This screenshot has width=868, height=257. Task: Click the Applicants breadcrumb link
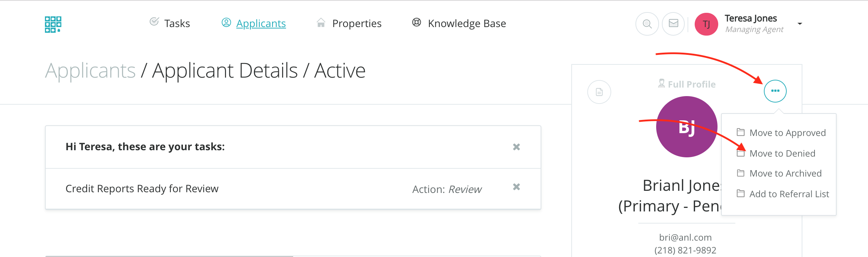click(90, 70)
